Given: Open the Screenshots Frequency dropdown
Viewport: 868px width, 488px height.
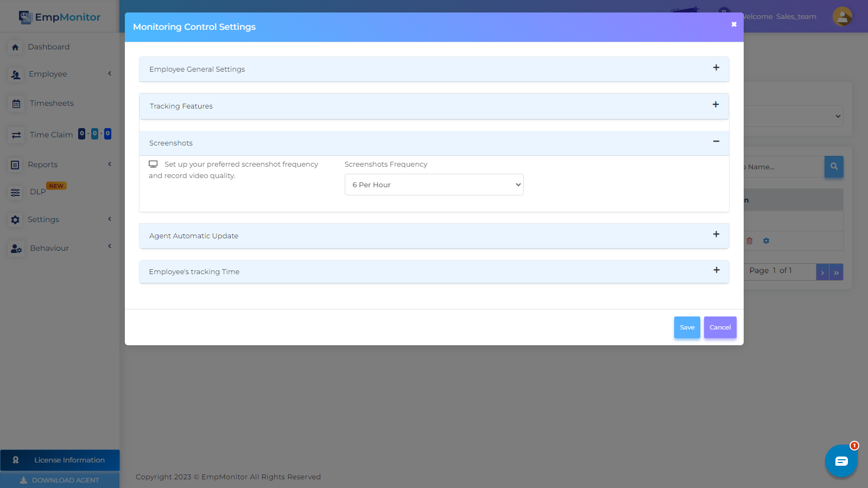Looking at the screenshot, I should click(434, 185).
